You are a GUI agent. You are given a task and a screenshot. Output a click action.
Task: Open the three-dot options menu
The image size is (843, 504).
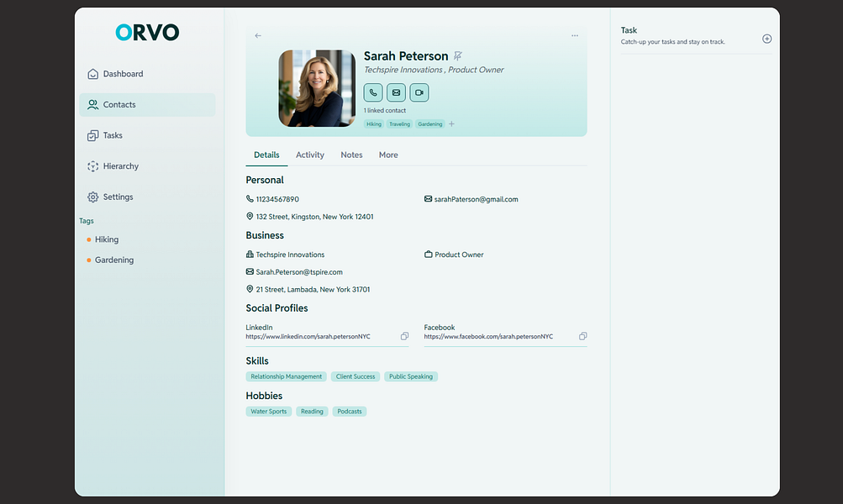pyautogui.click(x=575, y=35)
